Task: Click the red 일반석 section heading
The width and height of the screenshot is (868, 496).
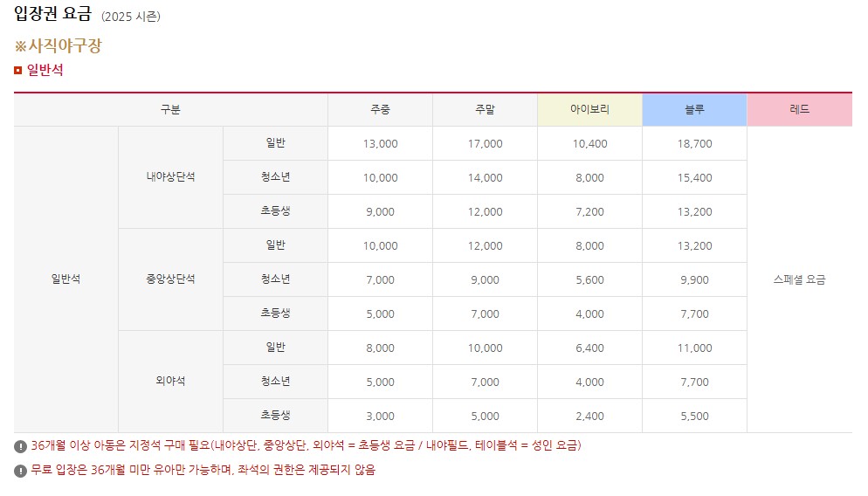Action: tap(45, 70)
